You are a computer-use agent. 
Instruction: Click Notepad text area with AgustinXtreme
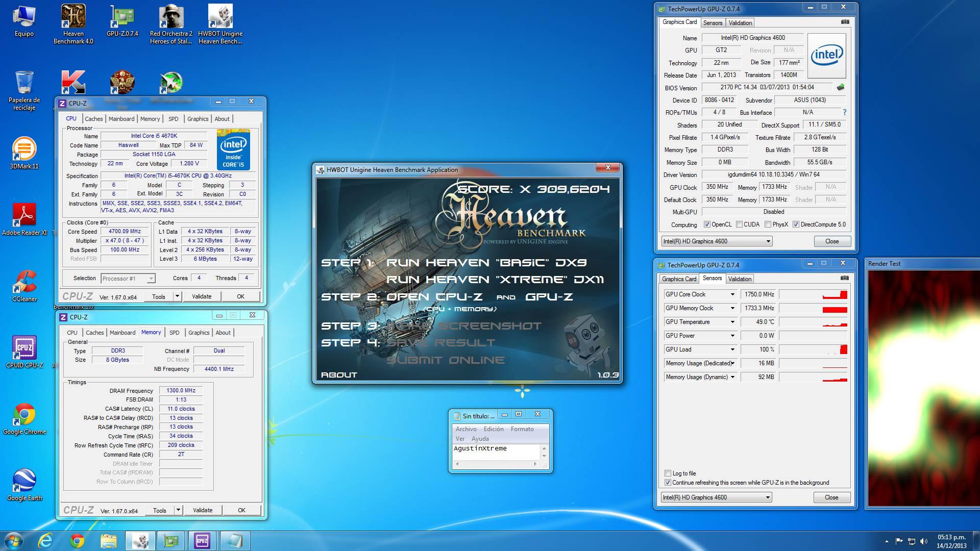(x=496, y=452)
